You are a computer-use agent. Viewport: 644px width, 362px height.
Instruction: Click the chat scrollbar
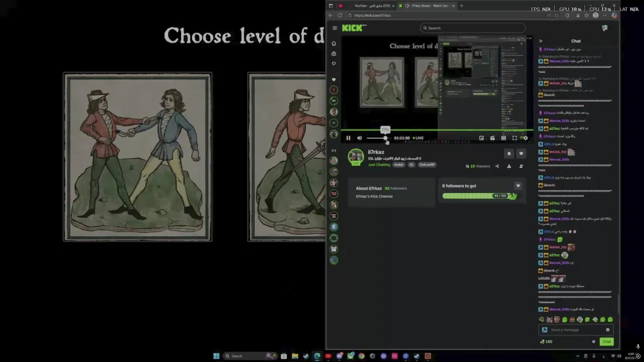point(618,304)
